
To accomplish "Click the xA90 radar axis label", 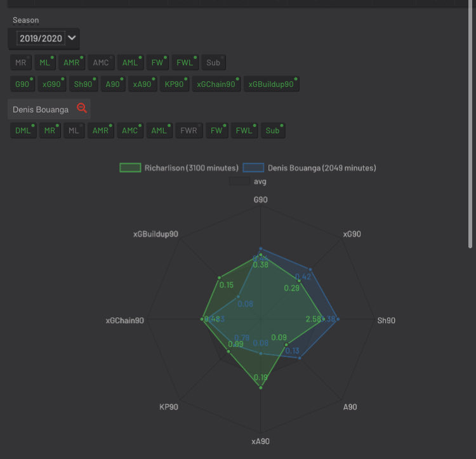I will point(260,441).
